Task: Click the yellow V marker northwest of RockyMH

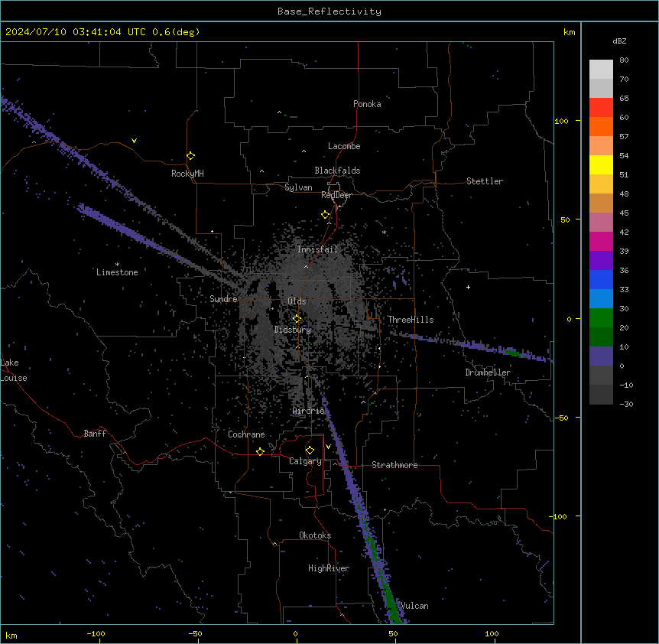Action: pyautogui.click(x=134, y=141)
